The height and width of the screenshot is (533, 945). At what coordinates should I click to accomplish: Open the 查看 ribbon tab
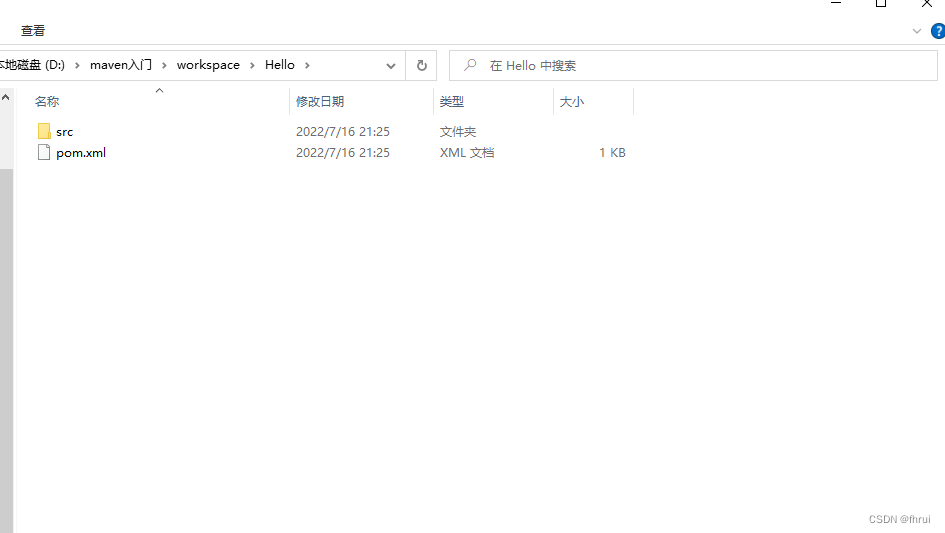click(x=33, y=31)
